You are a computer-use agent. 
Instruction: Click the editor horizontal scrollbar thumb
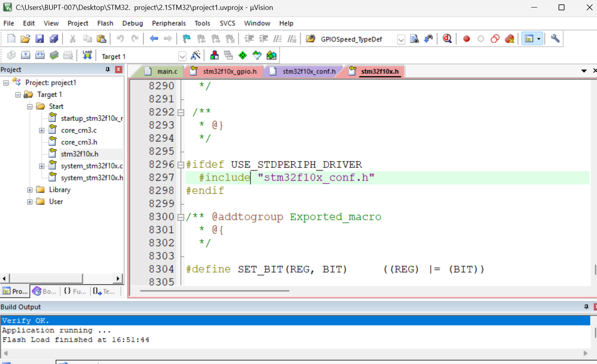click(x=214, y=291)
